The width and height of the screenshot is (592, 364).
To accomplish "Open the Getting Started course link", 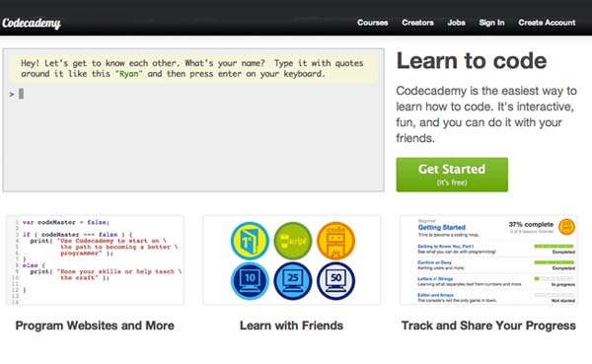I will pyautogui.click(x=442, y=227).
